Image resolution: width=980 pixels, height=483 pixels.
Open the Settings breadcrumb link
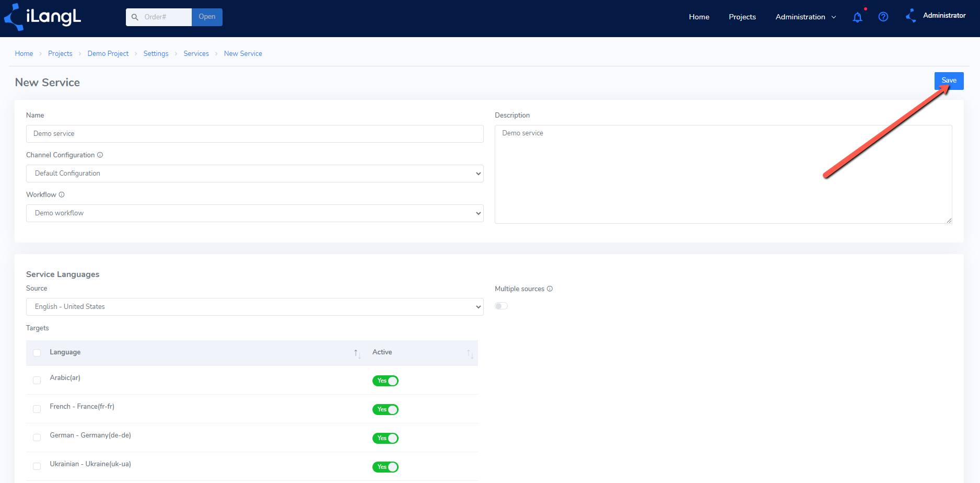156,54
